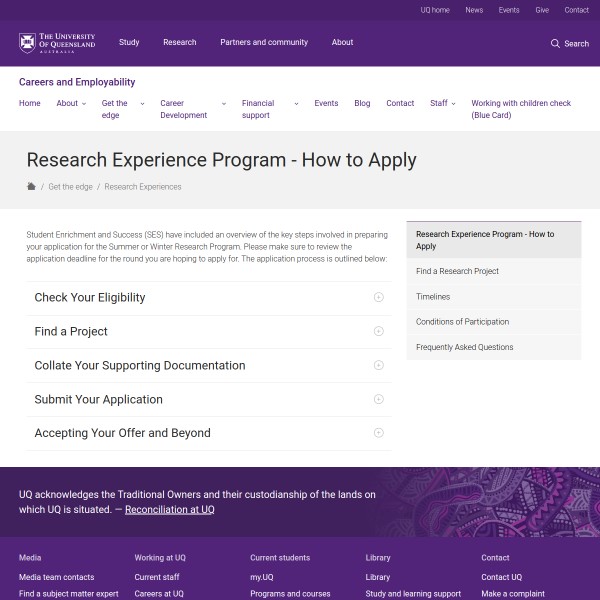Select Timelines in the side navigation
This screenshot has height=600, width=600.
click(433, 296)
